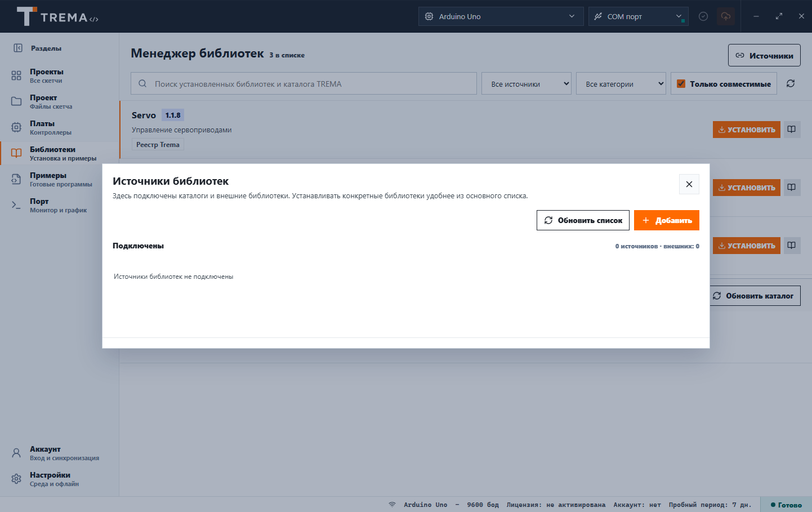Open the COM порт dropdown

(639, 16)
